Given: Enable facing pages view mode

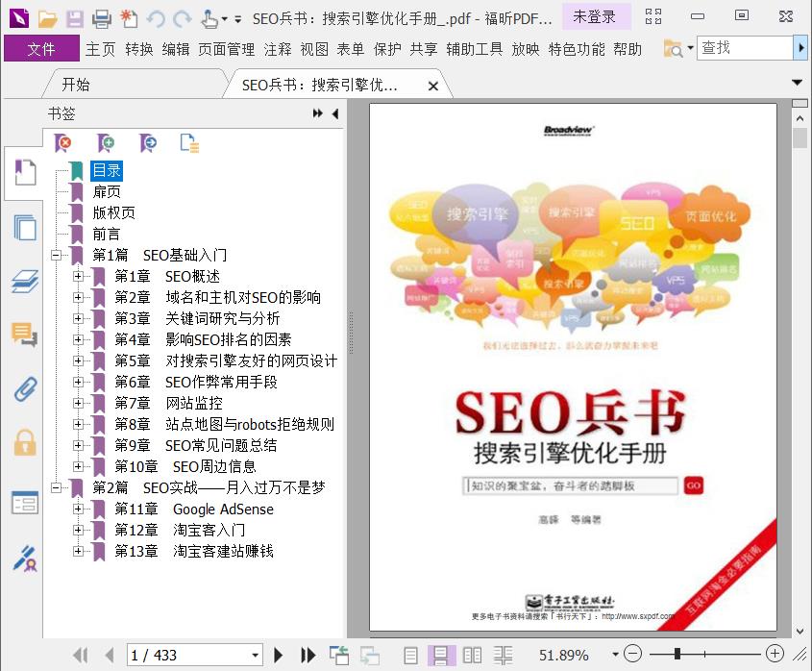Looking at the screenshot, I should [472, 656].
